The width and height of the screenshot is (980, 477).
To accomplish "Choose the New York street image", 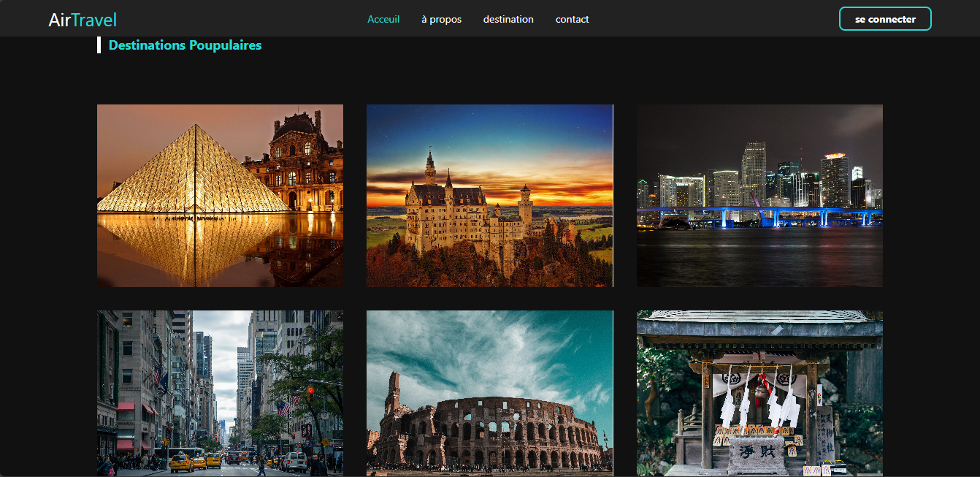I will pyautogui.click(x=220, y=393).
